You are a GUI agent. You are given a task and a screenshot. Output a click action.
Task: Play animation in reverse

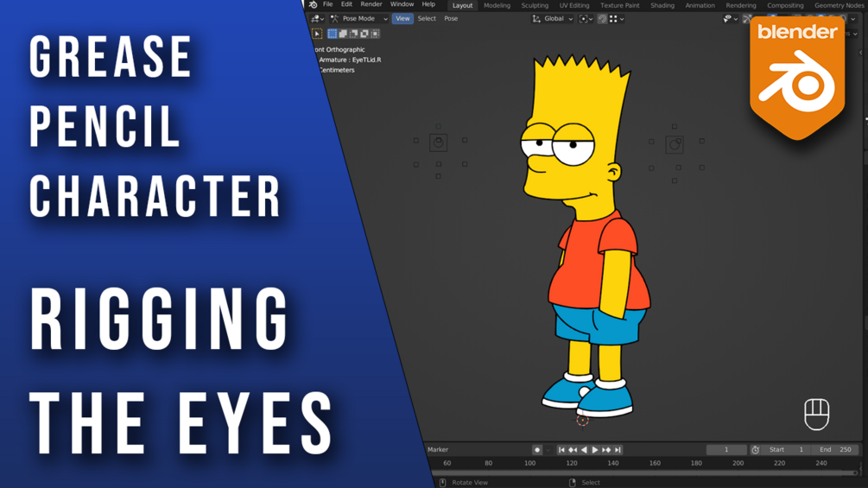tap(584, 450)
